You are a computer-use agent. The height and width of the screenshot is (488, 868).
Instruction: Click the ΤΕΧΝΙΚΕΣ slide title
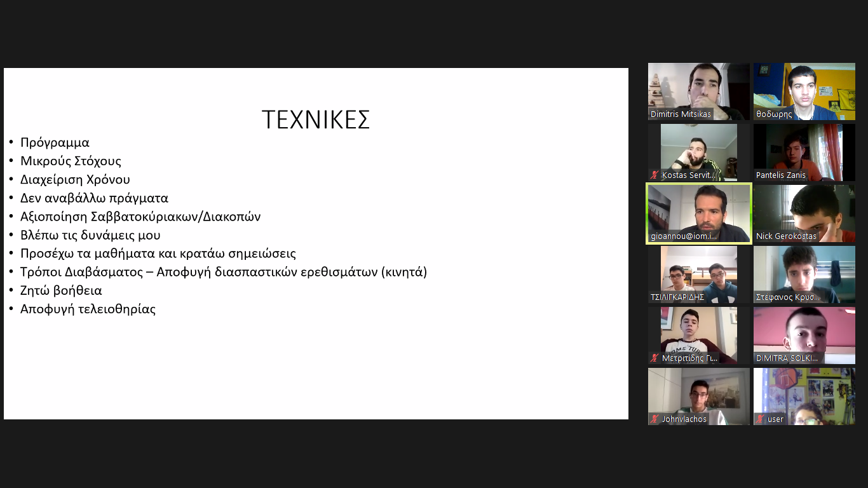pyautogui.click(x=316, y=119)
